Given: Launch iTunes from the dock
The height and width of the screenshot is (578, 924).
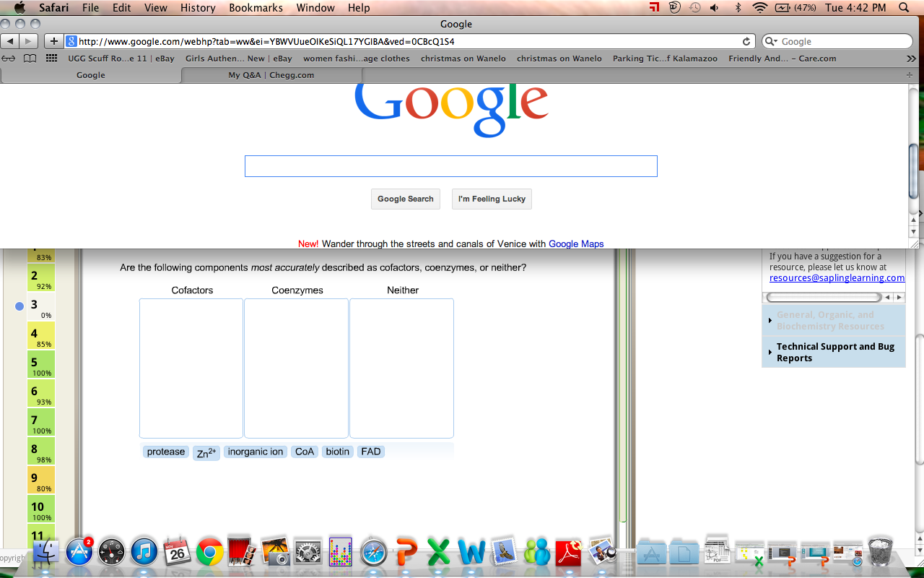Looking at the screenshot, I should (144, 553).
